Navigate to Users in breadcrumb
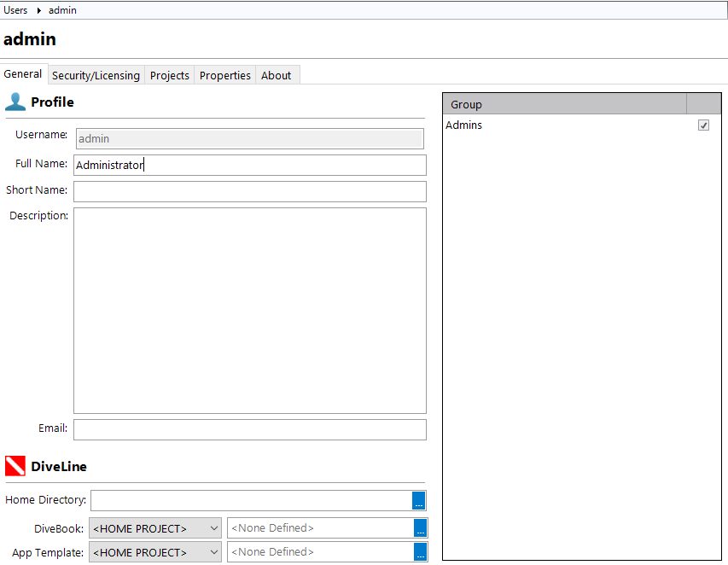728x565 pixels. (15, 10)
